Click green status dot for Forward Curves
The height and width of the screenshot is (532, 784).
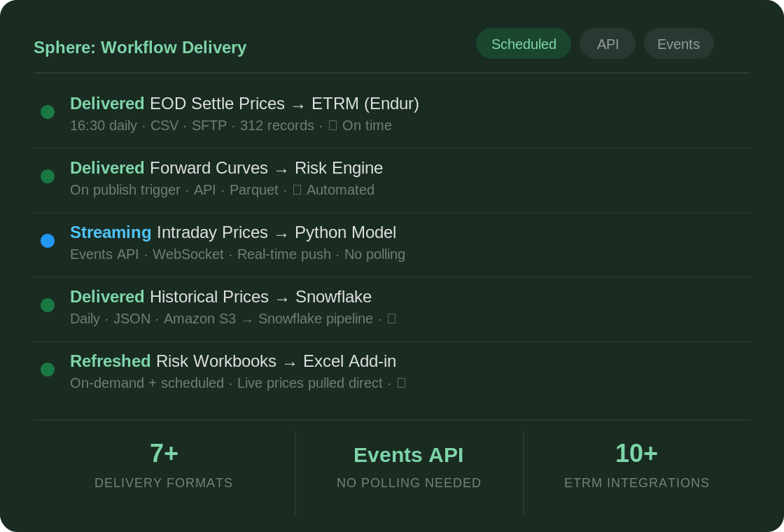pos(48,176)
